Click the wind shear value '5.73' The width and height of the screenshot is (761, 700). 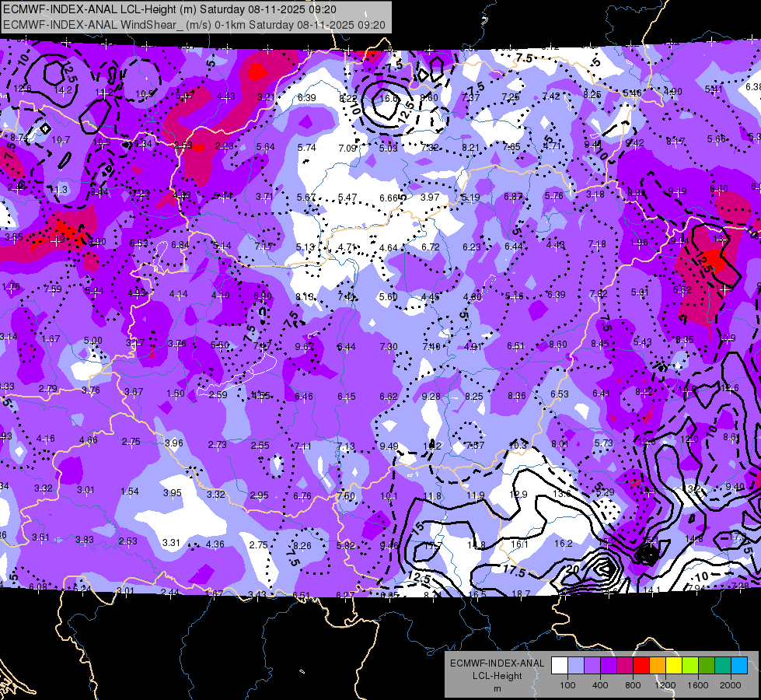[x=603, y=443]
